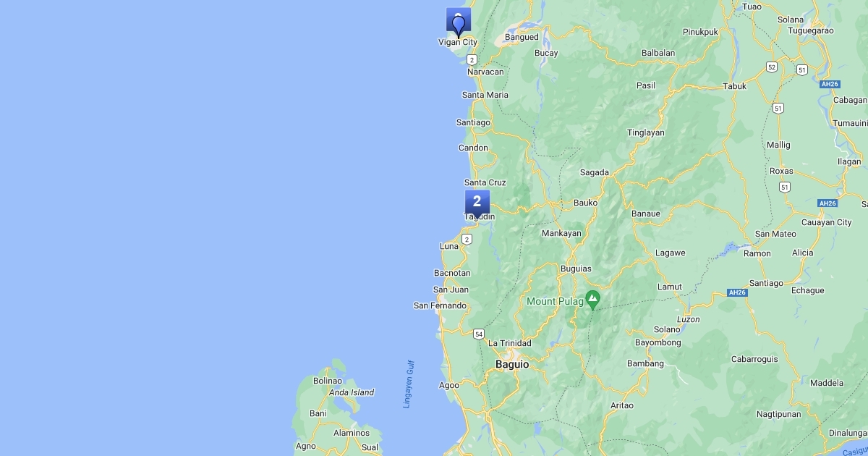
Task: Select the Baguio city label
Action: 512,365
